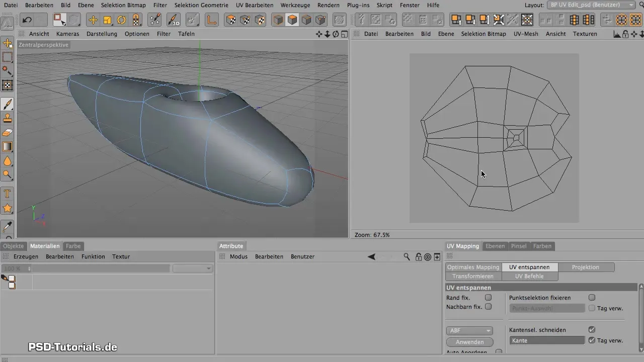Open the Optimales Mapping section

click(473, 267)
